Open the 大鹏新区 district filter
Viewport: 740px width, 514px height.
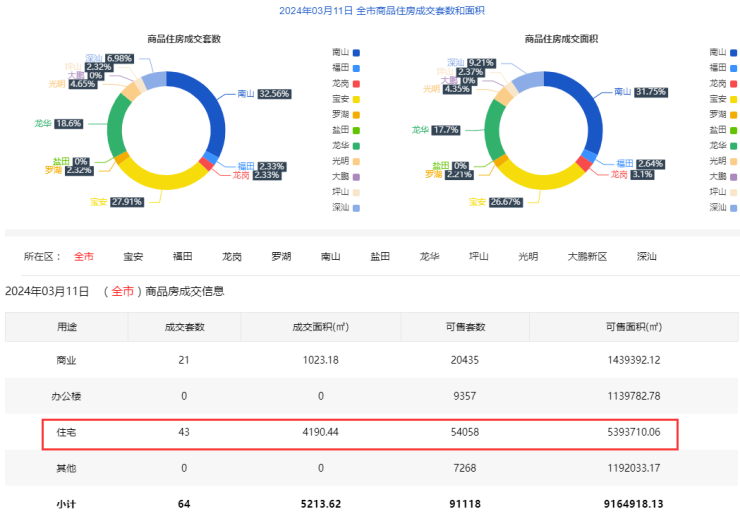coord(587,257)
